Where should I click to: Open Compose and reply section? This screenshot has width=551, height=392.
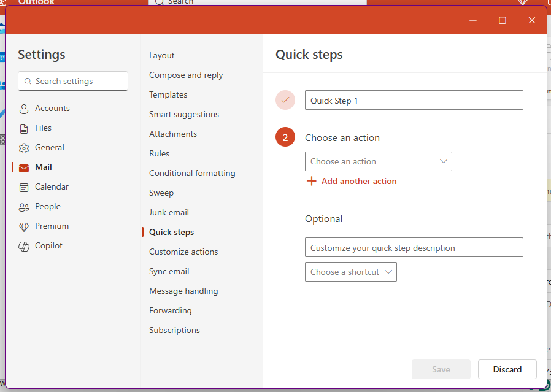(x=186, y=75)
